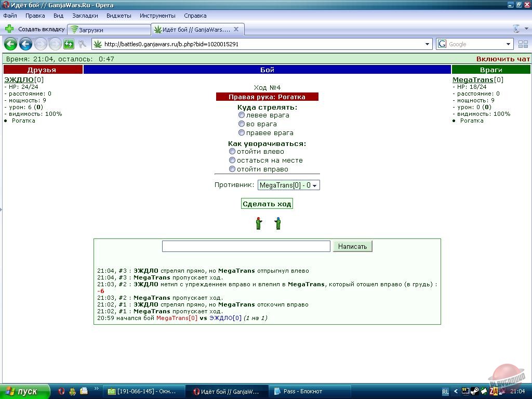The height and width of the screenshot is (399, 532).
Task: Select 'отойти вправо' dodge option
Action: click(232, 169)
